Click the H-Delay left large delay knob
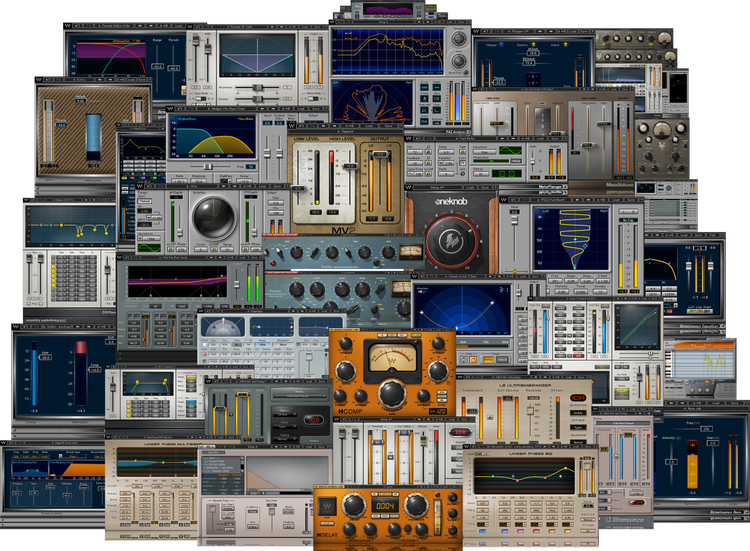The width and height of the screenshot is (750, 551). point(354,505)
